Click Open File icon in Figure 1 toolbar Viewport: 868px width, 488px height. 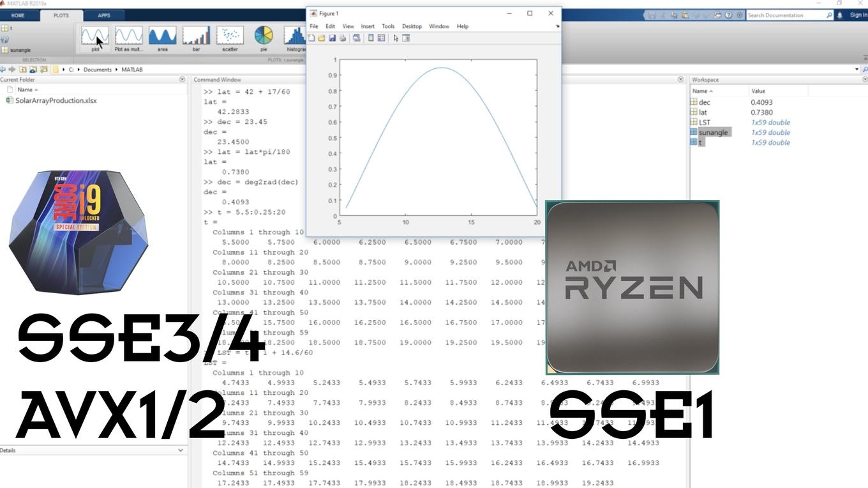pos(321,38)
